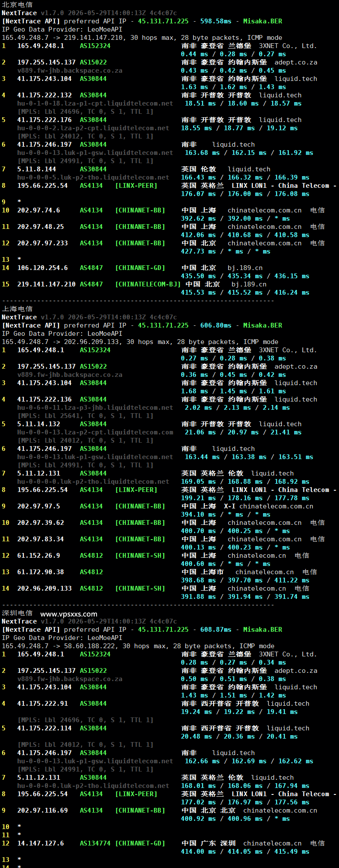Click the 21.06 ms latency value

coord(200,432)
